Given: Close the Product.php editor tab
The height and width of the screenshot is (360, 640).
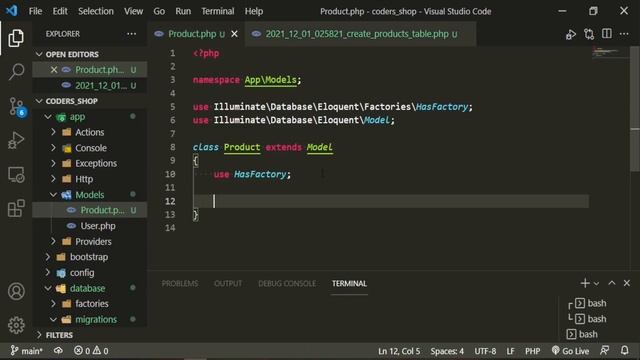Looking at the screenshot, I should pyautogui.click(x=234, y=34).
